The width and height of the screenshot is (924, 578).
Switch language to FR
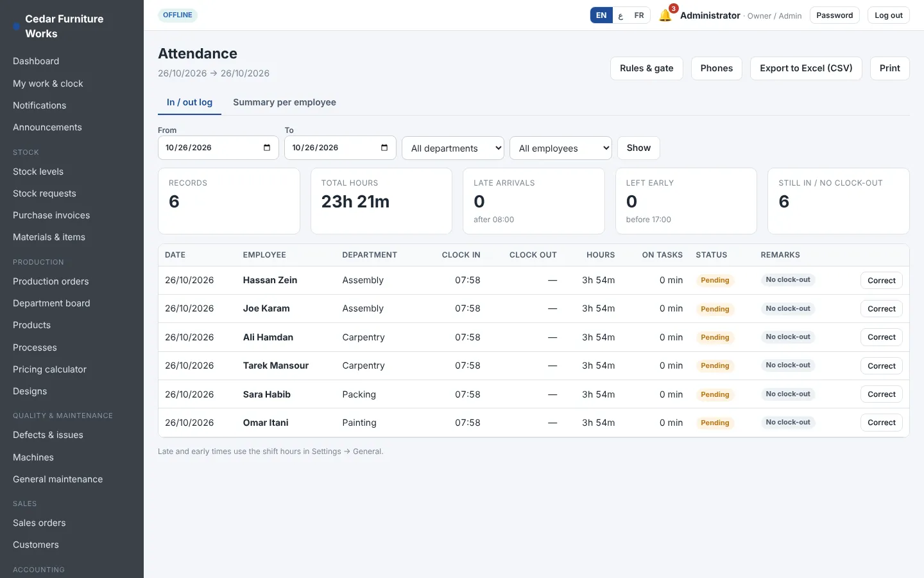pyautogui.click(x=639, y=15)
